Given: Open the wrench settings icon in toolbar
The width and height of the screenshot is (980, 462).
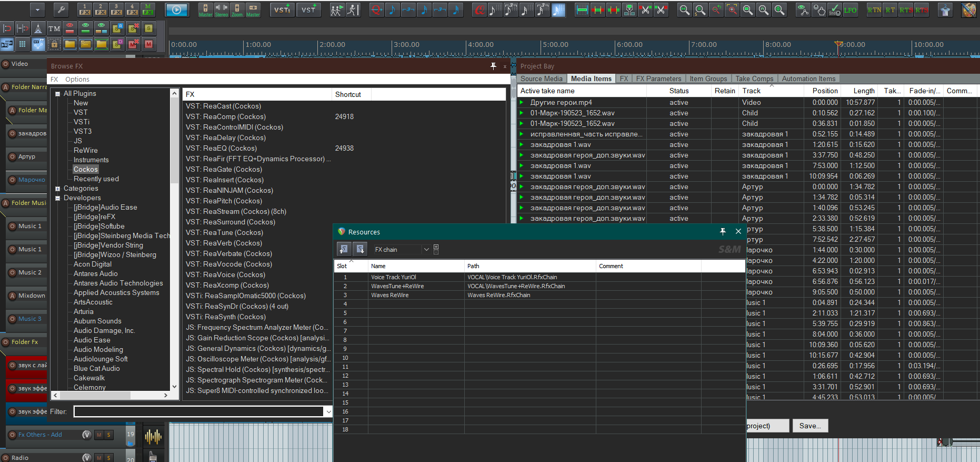Looking at the screenshot, I should (x=61, y=9).
